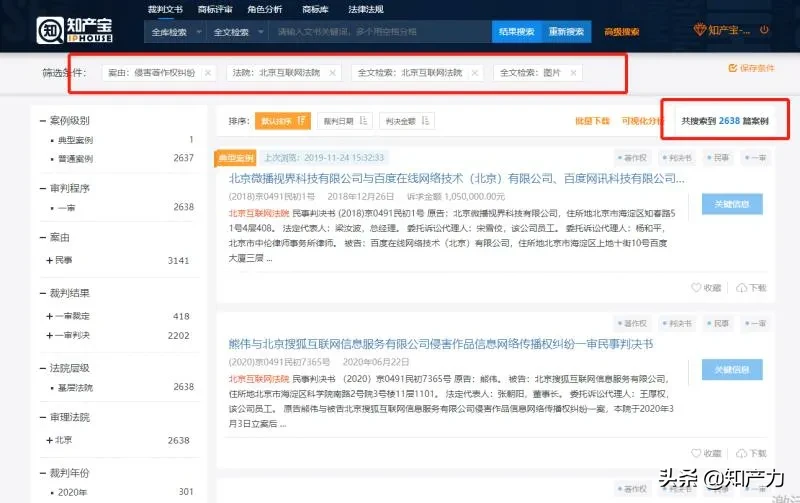Click the 民事 tag on the 北京微播视界 case
800x503 pixels.
click(717, 158)
